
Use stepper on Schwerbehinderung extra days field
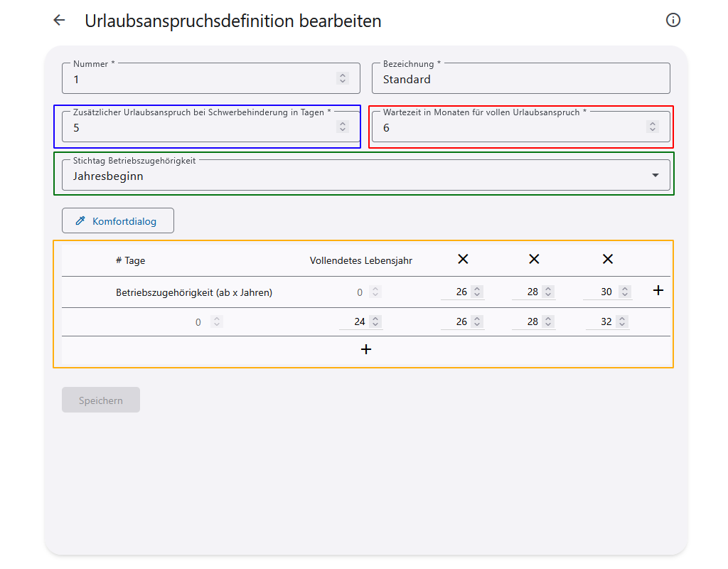click(x=343, y=127)
